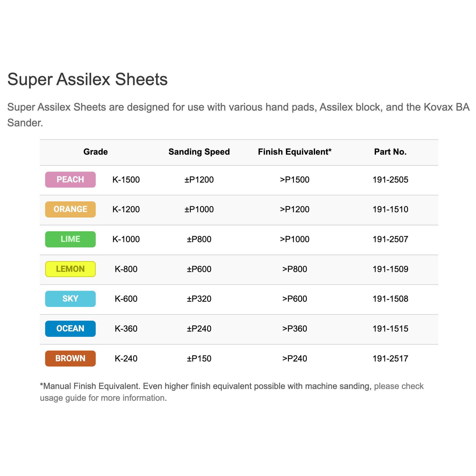Click the Finish Equivalent column header
This screenshot has height=476, width=476.
295,152
